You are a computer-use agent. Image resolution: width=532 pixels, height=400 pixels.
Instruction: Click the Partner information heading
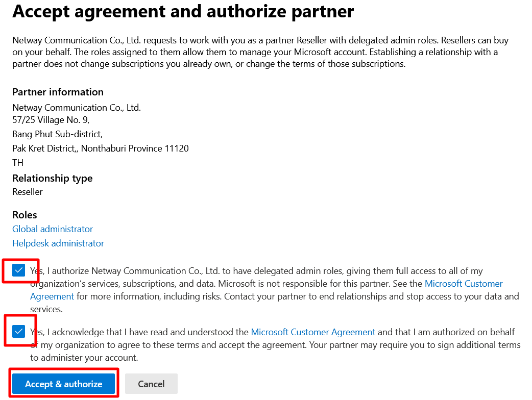58,92
